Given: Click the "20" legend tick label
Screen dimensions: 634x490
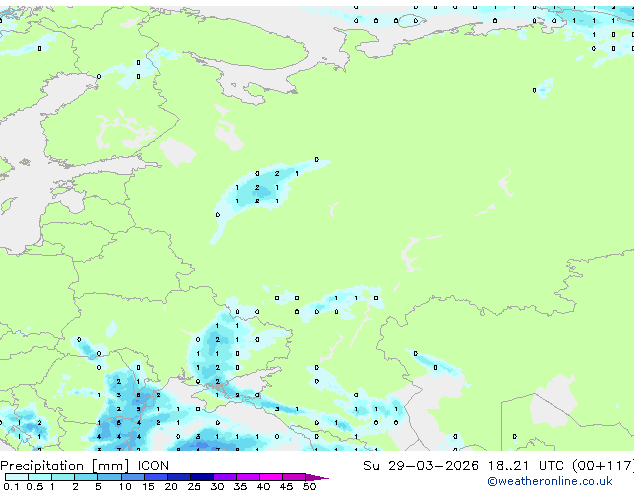Looking at the screenshot, I should coord(171,486).
